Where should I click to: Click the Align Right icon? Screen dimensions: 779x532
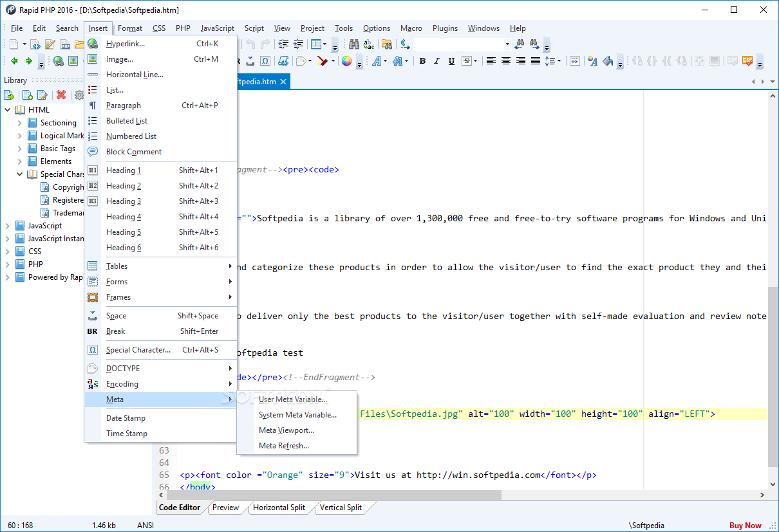pos(521,61)
